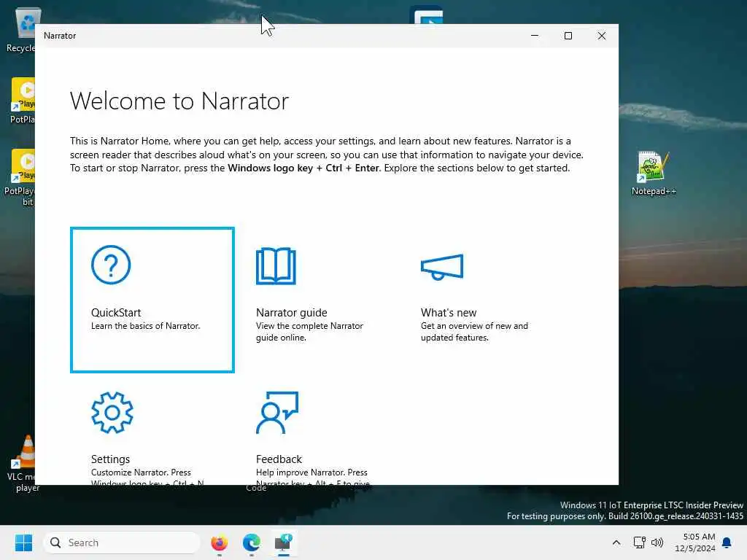Select the first PotPlayer desktop shortcut

[22, 101]
